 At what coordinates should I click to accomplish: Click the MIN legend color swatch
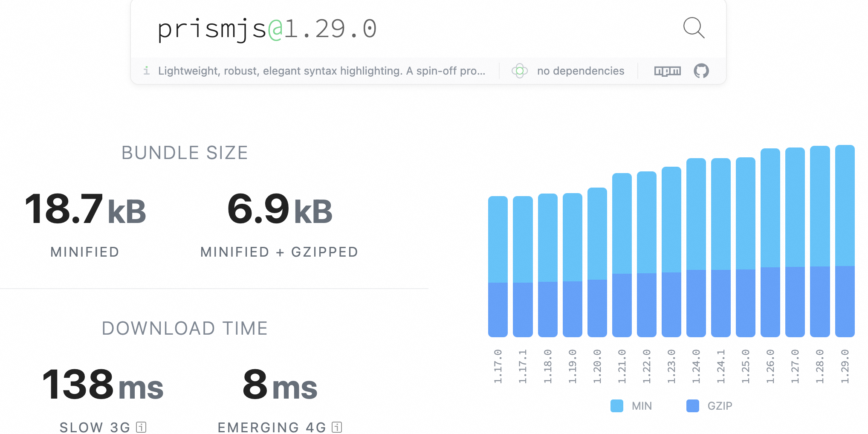click(x=616, y=406)
